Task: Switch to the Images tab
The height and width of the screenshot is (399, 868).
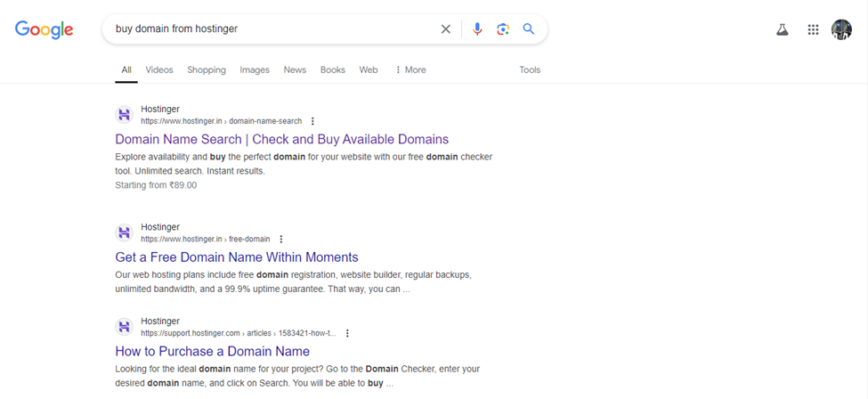Action: 255,69
